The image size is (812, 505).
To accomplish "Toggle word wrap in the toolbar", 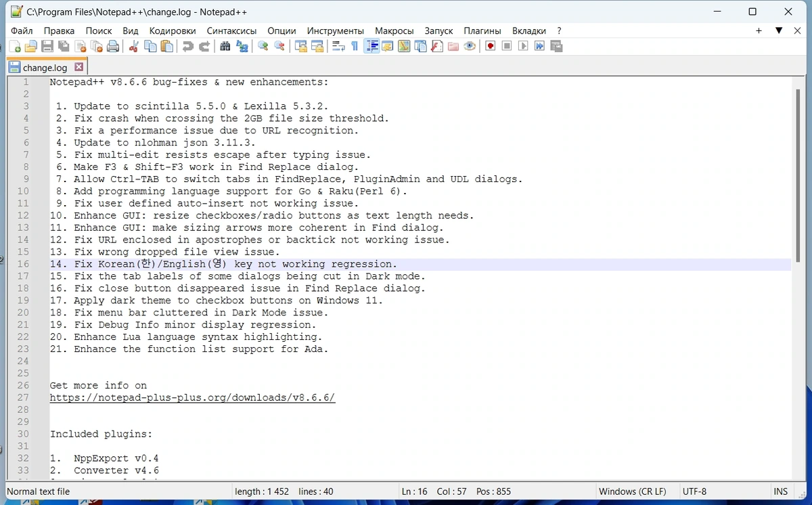I will (338, 46).
